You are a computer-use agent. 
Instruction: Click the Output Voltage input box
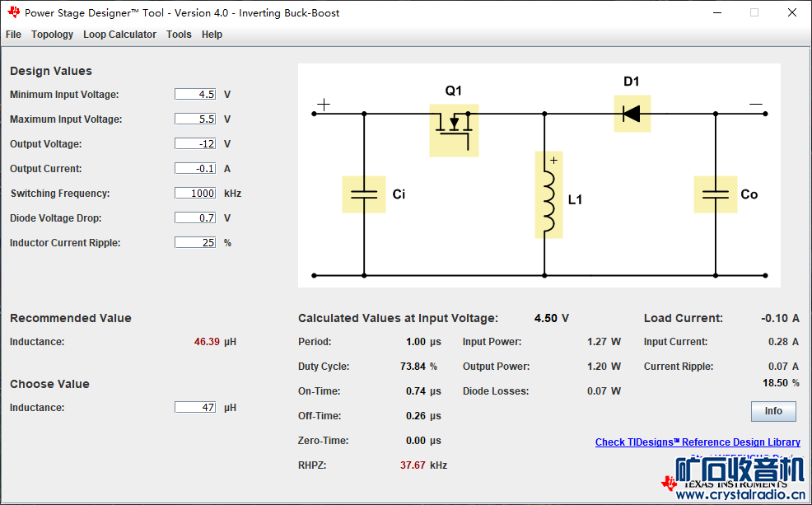pos(195,144)
